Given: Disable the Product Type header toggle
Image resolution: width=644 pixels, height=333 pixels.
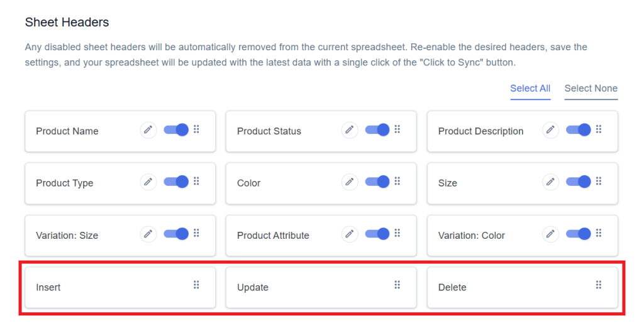Looking at the screenshot, I should [x=176, y=181].
